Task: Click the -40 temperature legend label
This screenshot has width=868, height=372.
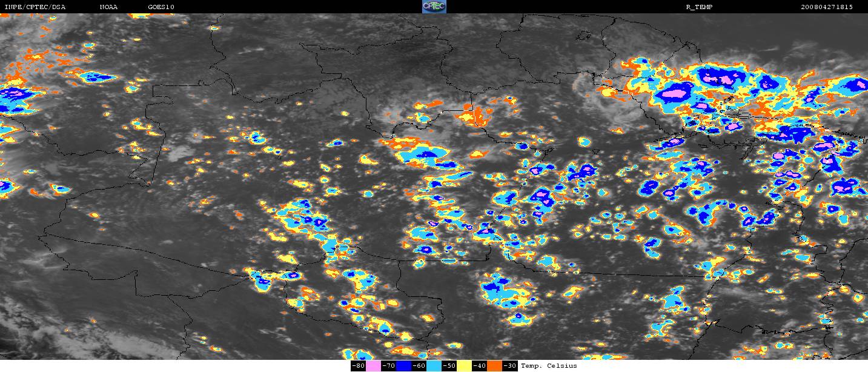Action: pyautogui.click(x=479, y=365)
